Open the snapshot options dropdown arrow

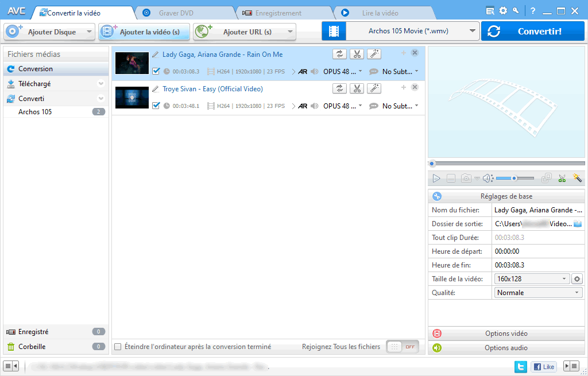(x=477, y=179)
